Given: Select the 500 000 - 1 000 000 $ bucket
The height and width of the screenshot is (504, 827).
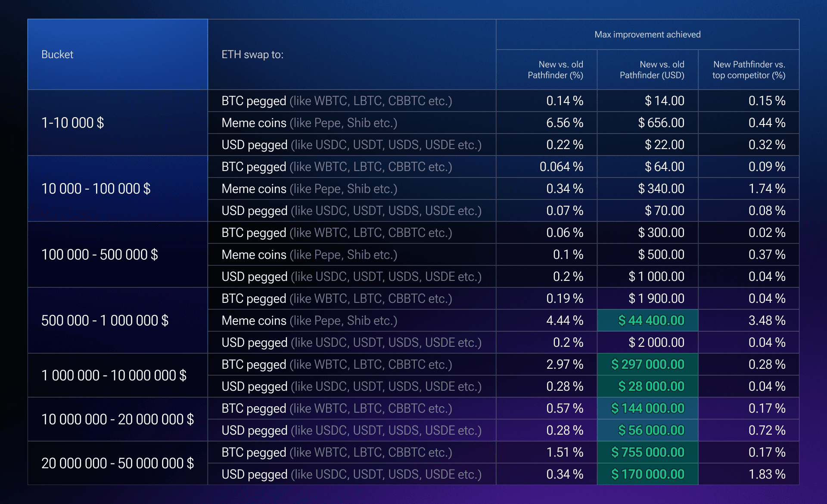Looking at the screenshot, I should pyautogui.click(x=105, y=320).
